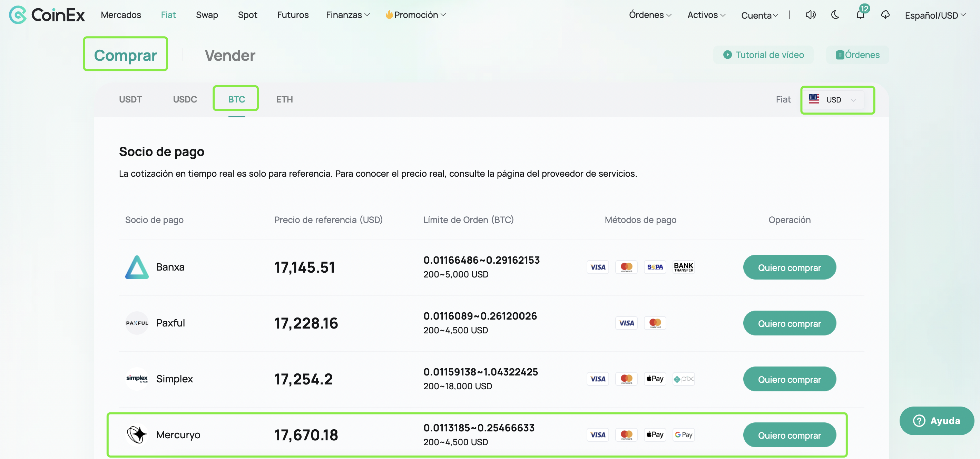The width and height of the screenshot is (980, 459).
Task: Click the Banxa logo
Action: point(137,267)
